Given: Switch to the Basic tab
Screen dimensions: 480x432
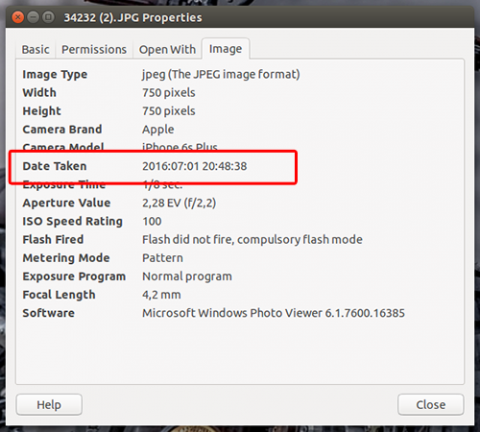Looking at the screenshot, I should (36, 49).
